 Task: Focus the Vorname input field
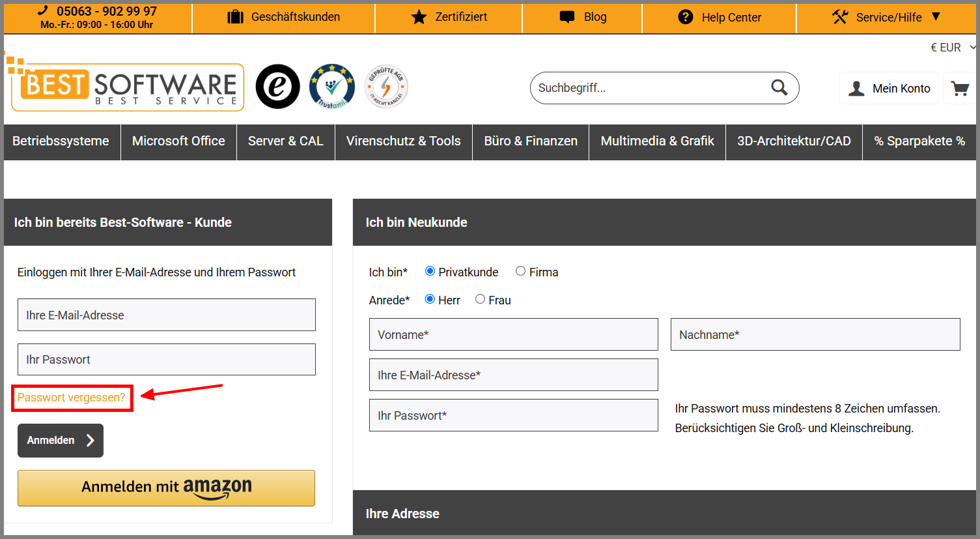tap(514, 334)
